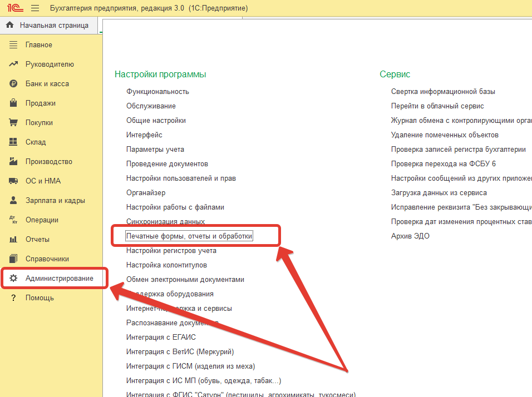The height and width of the screenshot is (397, 532).
Task: Click the ОС и НМА truck icon
Action: (x=13, y=181)
